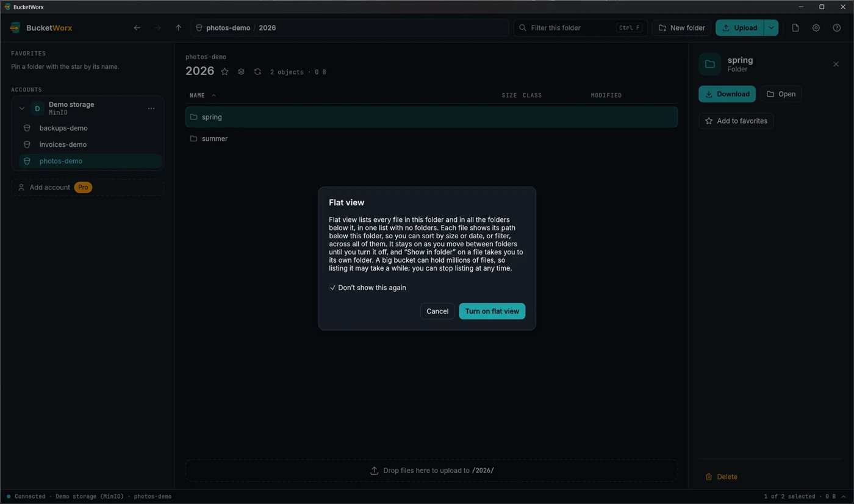The width and height of the screenshot is (854, 504).
Task: Open the blank document icon in the top toolbar
Action: 795,28
